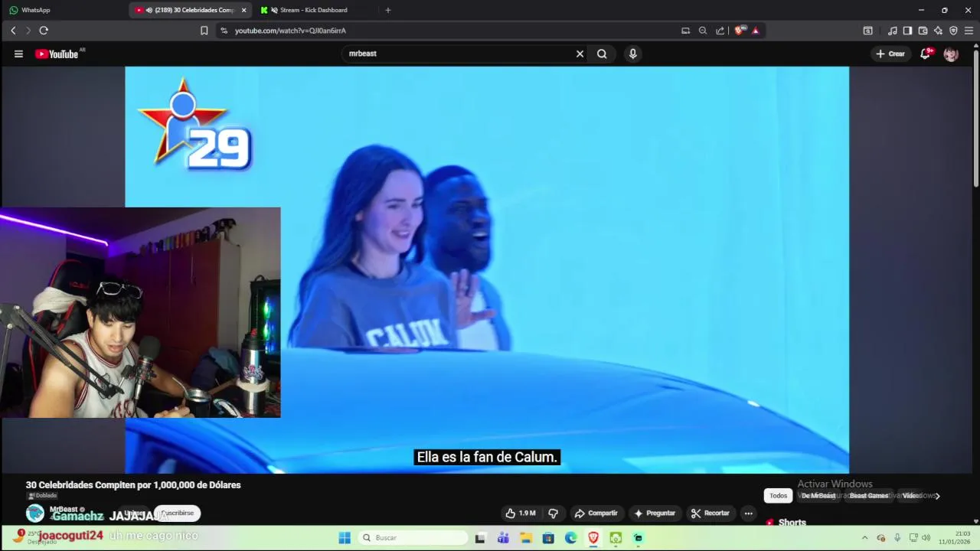
Task: Open the volume speaker tray icon
Action: click(x=926, y=538)
